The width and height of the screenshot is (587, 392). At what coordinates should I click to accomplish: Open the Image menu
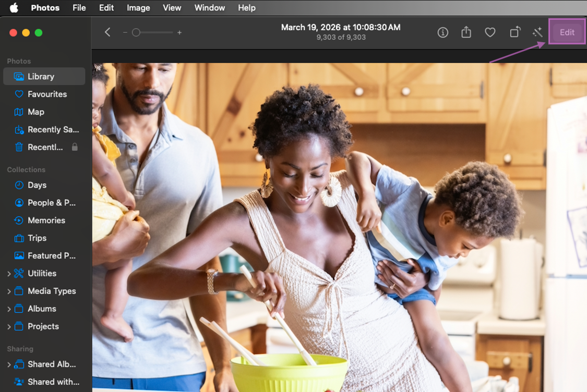(x=138, y=8)
